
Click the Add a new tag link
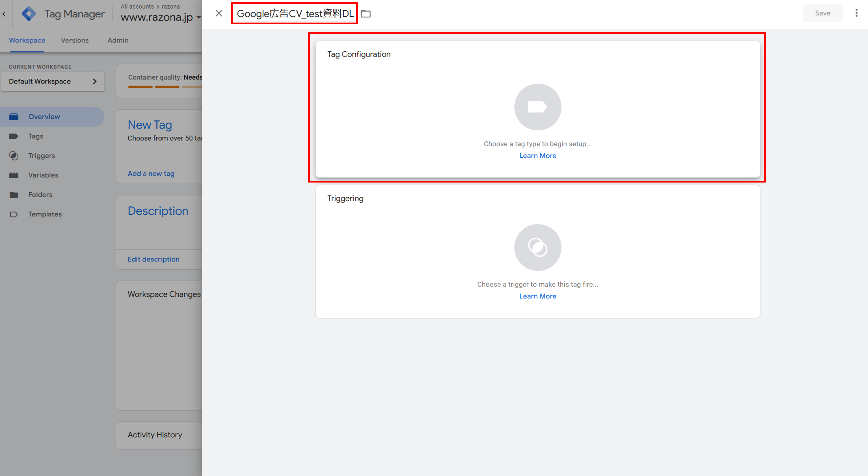151,173
